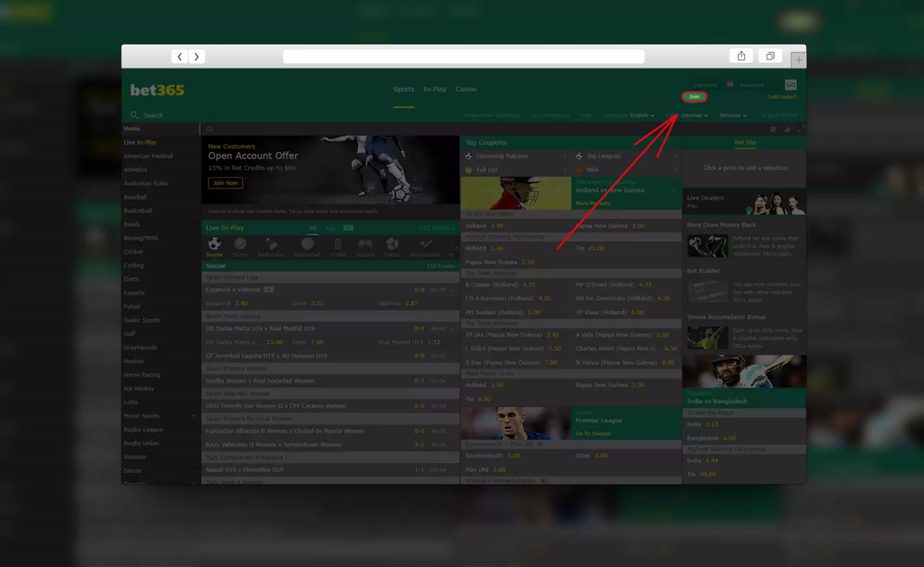Select Home in the sports sidebar
This screenshot has height=567, width=924.
[x=160, y=129]
